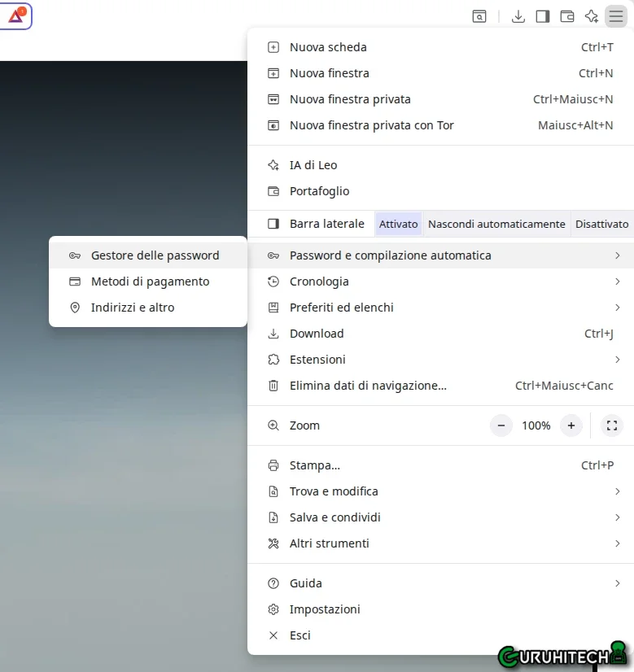Select Nuova finestra privata con Tor
This screenshot has width=634, height=672.
pyautogui.click(x=371, y=125)
